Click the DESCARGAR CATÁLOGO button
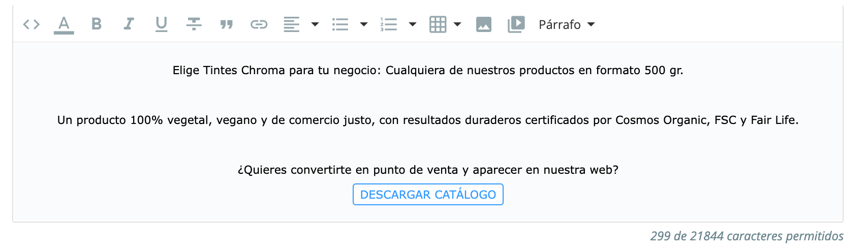868x251 pixels. (x=428, y=195)
